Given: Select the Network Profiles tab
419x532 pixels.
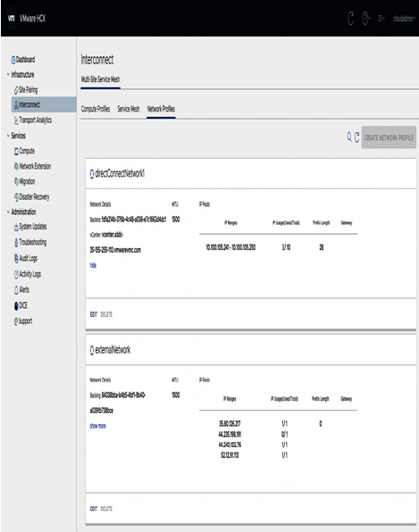Looking at the screenshot, I should point(161,109).
